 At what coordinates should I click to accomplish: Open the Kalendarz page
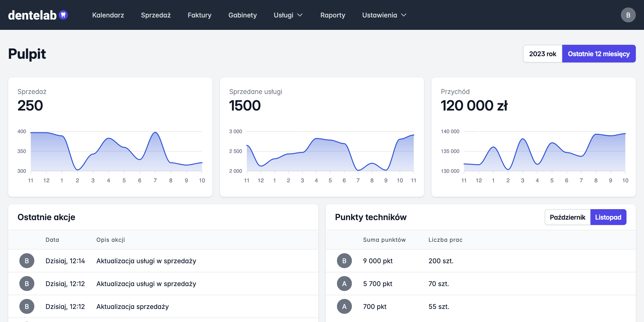(108, 15)
